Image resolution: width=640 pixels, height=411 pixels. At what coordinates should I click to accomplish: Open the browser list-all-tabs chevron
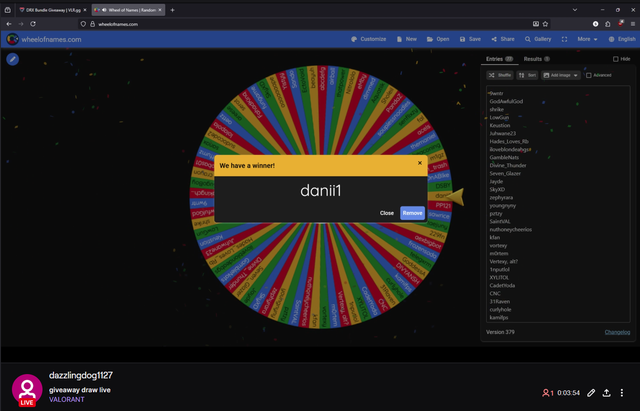pyautogui.click(x=575, y=10)
